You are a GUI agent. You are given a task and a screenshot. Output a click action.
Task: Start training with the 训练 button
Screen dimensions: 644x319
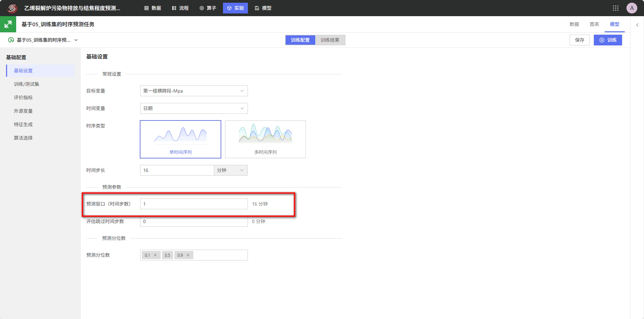[x=608, y=40]
